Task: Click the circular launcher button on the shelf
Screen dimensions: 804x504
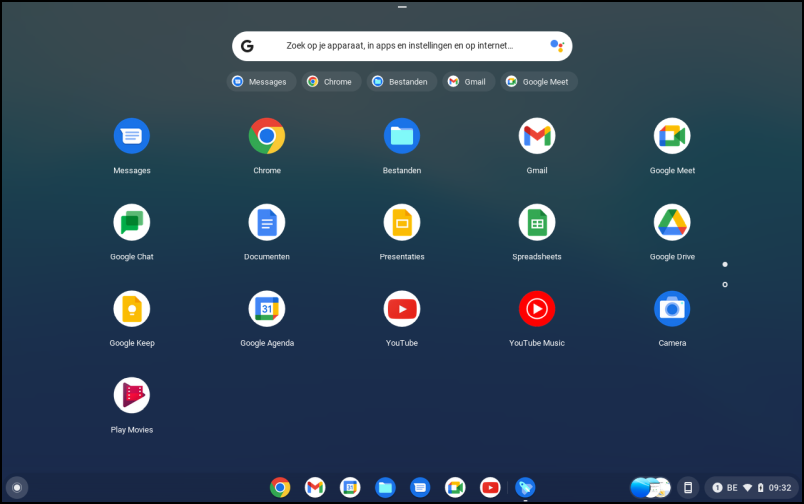Action: [x=17, y=488]
